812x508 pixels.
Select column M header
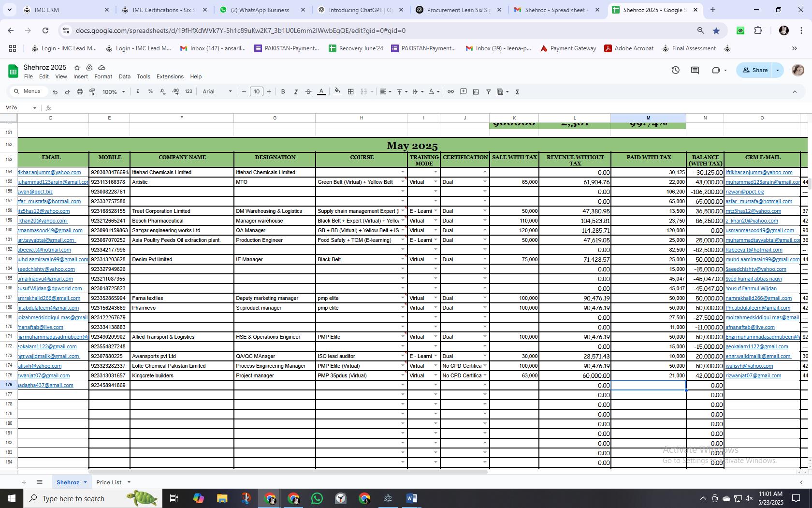point(648,118)
